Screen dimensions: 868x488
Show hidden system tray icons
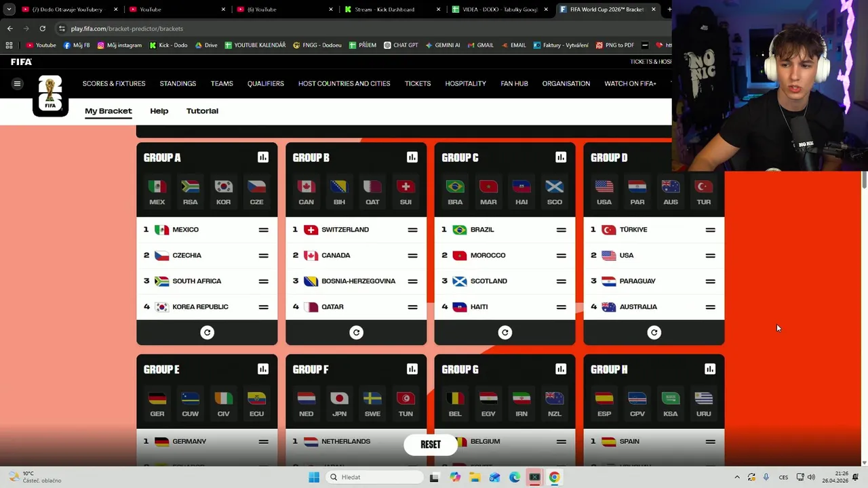click(737, 477)
